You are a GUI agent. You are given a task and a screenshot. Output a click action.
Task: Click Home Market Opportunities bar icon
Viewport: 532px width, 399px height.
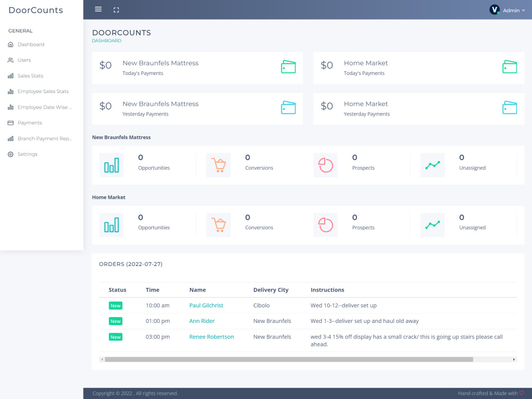(x=111, y=225)
